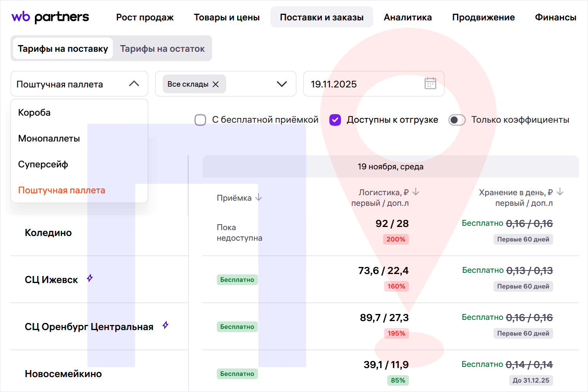Screen dimensions: 588x392
Task: Select 'Короба' from dropdown list
Action: click(34, 113)
